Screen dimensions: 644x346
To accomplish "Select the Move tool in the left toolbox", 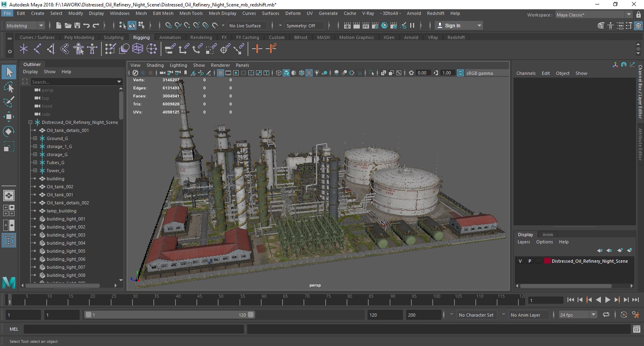I will 8,117.
